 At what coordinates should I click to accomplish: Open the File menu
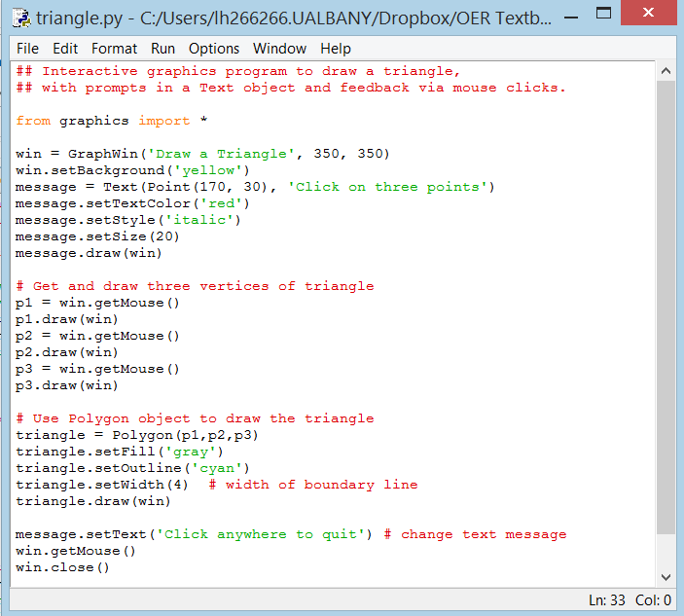tap(27, 49)
